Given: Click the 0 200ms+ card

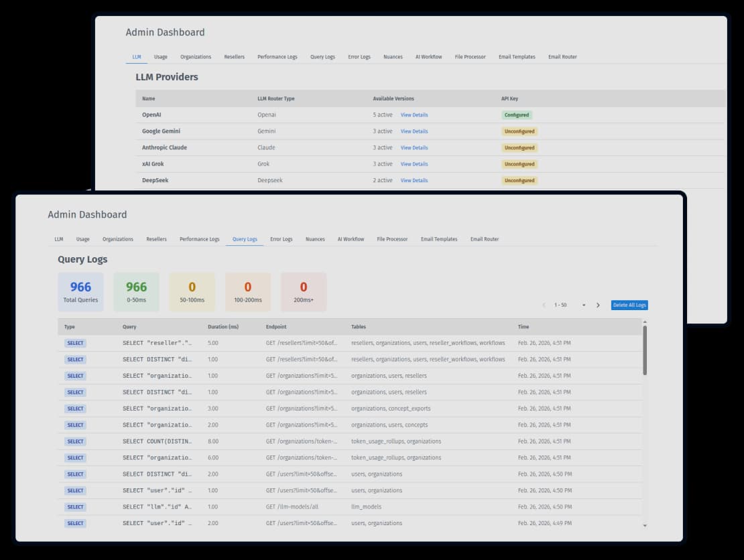Looking at the screenshot, I should [304, 291].
